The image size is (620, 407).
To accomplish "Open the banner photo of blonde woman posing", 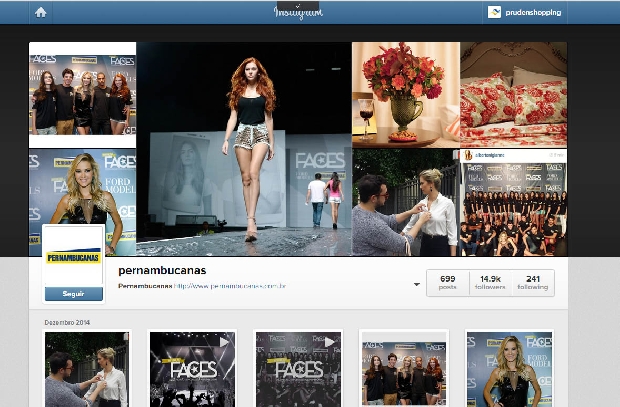I will click(82, 188).
